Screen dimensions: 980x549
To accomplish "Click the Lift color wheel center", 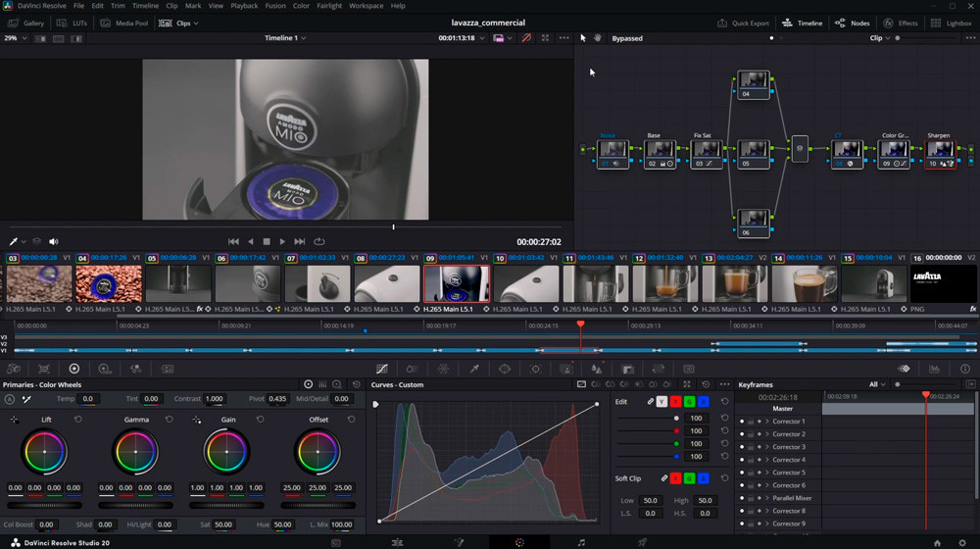I will click(44, 452).
